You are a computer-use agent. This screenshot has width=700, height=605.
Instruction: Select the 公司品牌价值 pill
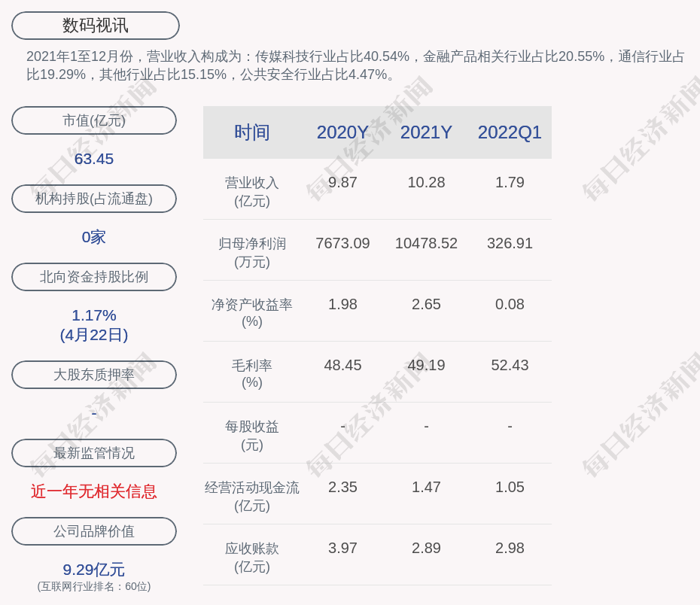(94, 531)
